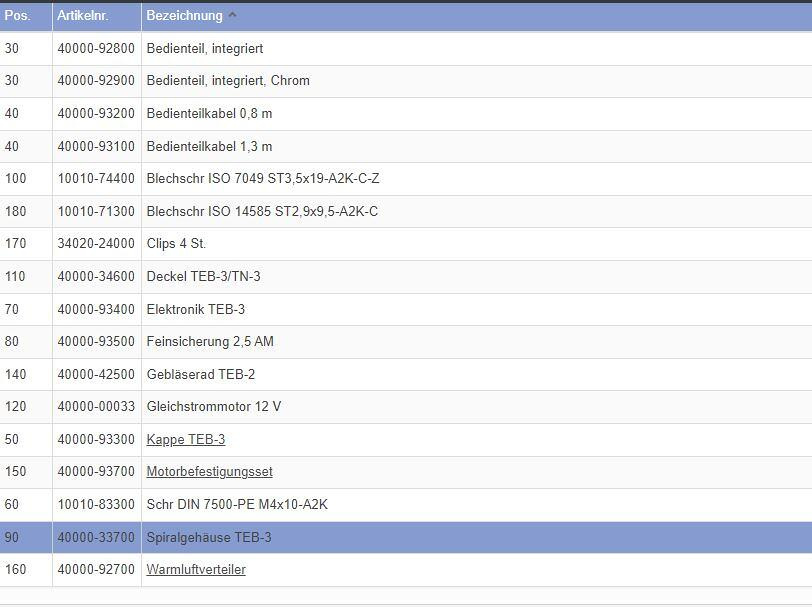Select the Spiralgehäuse TEB-3 row
This screenshot has width=812, height=607.
[x=209, y=537]
